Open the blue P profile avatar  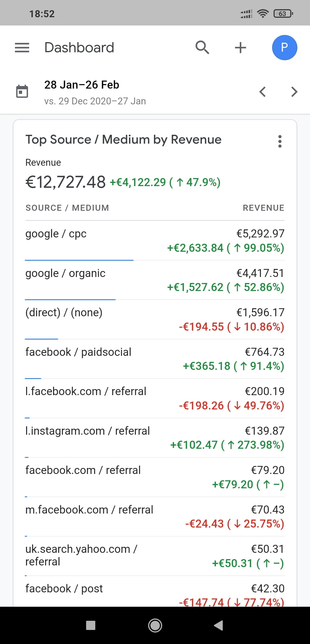click(x=284, y=48)
